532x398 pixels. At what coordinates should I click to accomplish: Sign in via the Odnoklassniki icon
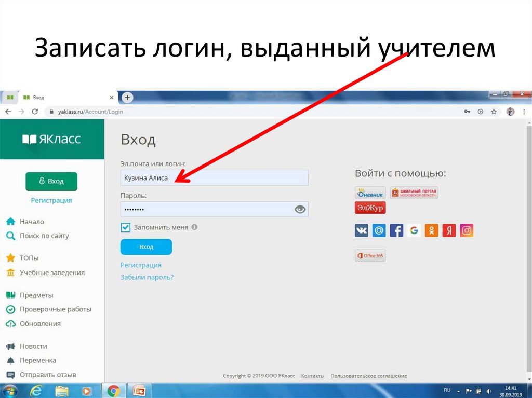431,230
